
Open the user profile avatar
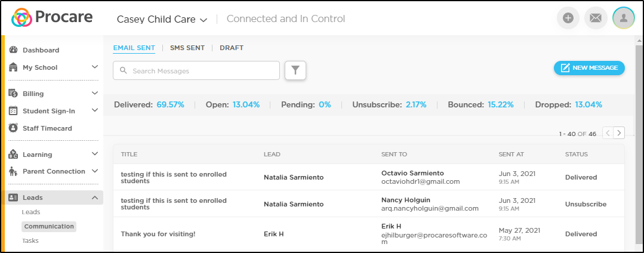pyautogui.click(x=624, y=18)
